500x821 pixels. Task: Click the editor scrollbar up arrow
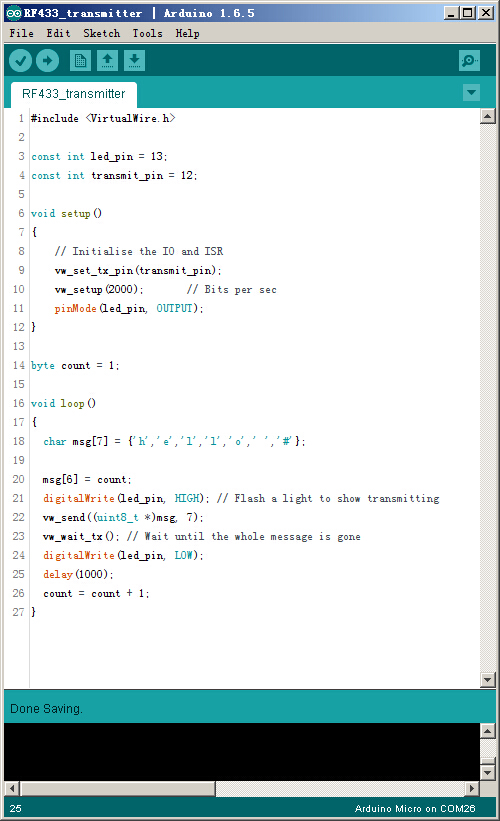(488, 116)
